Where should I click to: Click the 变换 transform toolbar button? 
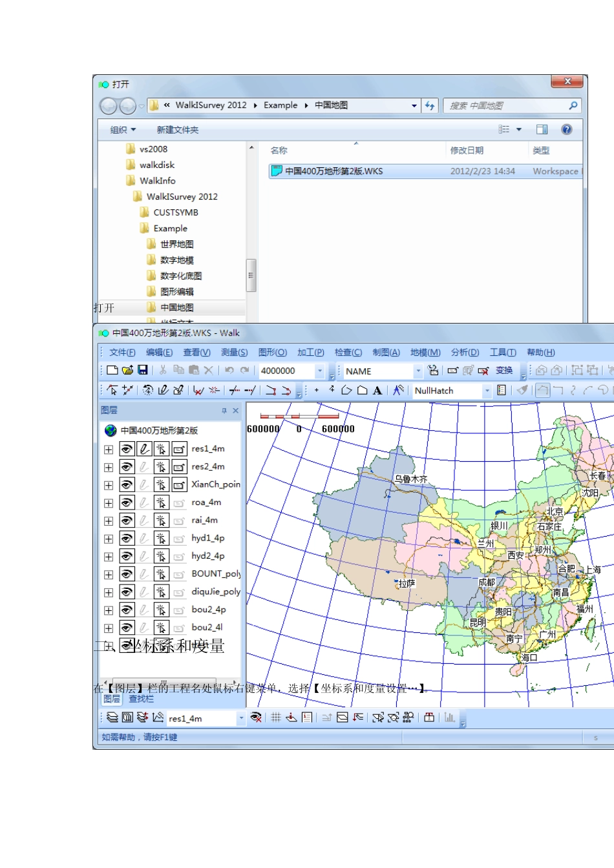[x=504, y=371]
